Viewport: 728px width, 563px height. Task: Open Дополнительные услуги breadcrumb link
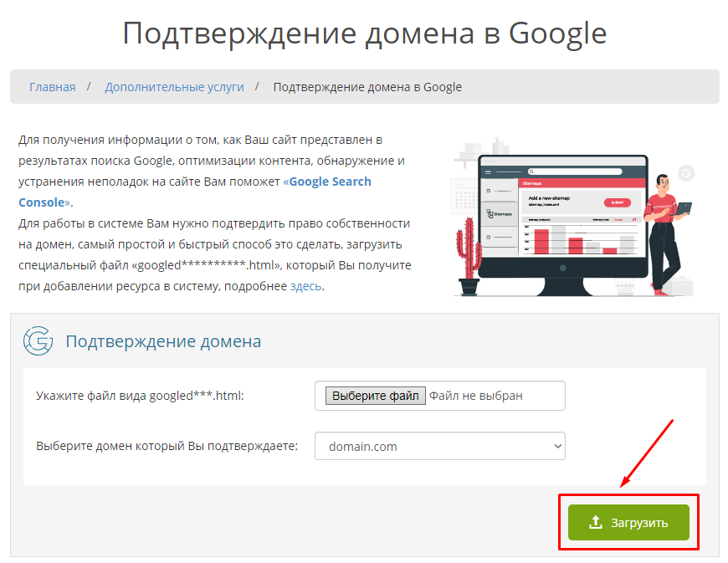click(x=174, y=87)
